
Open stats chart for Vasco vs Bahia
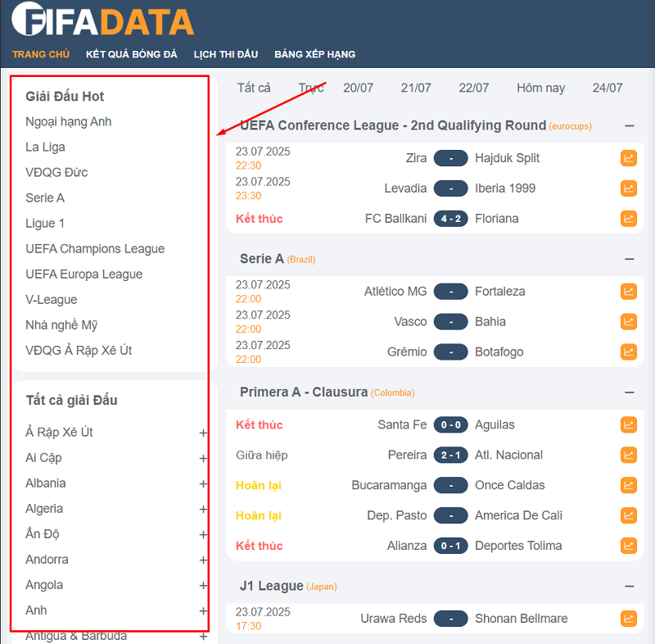tap(628, 322)
